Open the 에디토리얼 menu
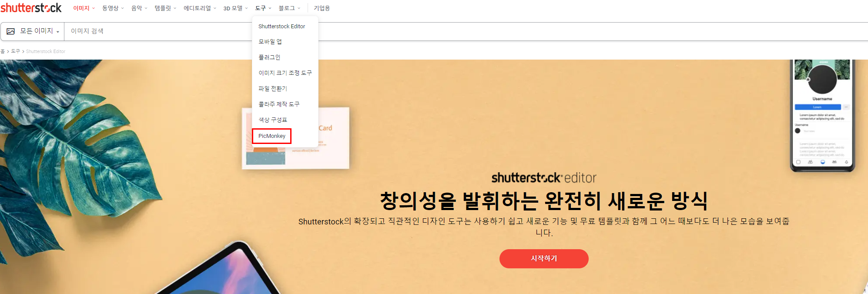This screenshot has width=868, height=294. (x=200, y=8)
